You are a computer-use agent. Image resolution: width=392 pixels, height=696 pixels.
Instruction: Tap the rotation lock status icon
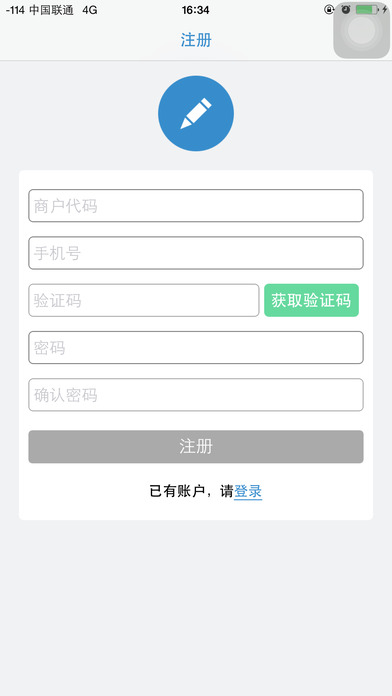click(x=329, y=10)
